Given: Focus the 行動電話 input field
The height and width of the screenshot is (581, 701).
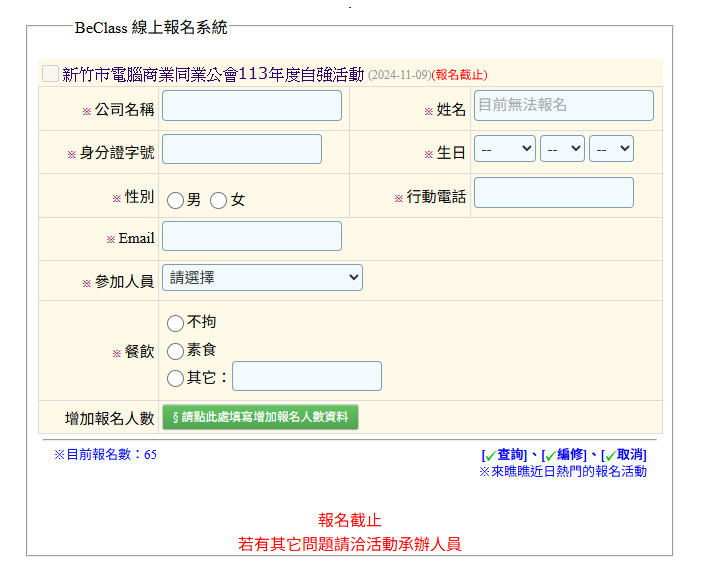Looking at the screenshot, I should (553, 193).
